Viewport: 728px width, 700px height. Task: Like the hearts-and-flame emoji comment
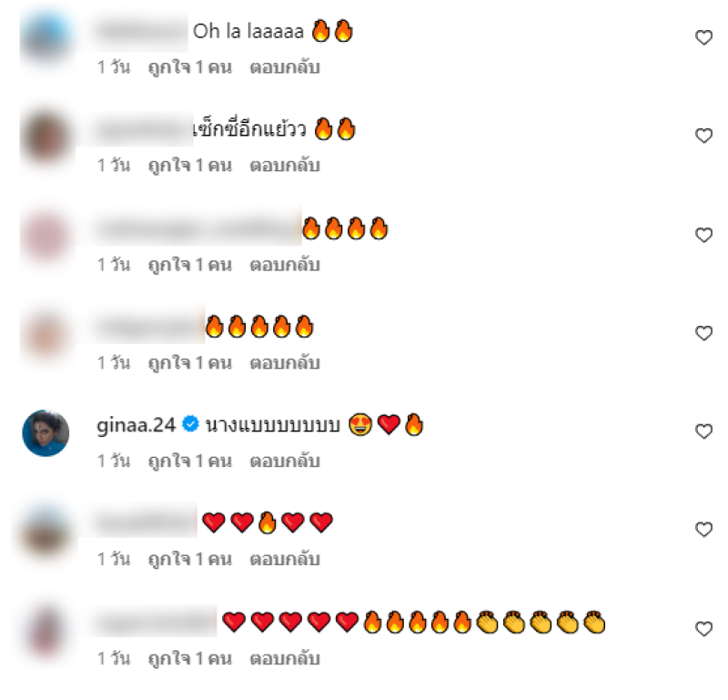(703, 530)
